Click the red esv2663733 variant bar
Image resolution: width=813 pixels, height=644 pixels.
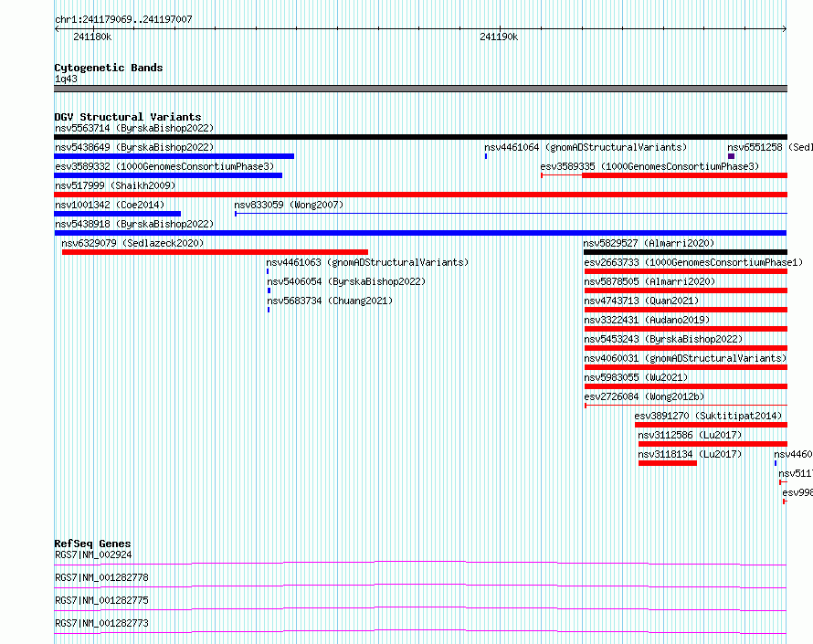(685, 271)
